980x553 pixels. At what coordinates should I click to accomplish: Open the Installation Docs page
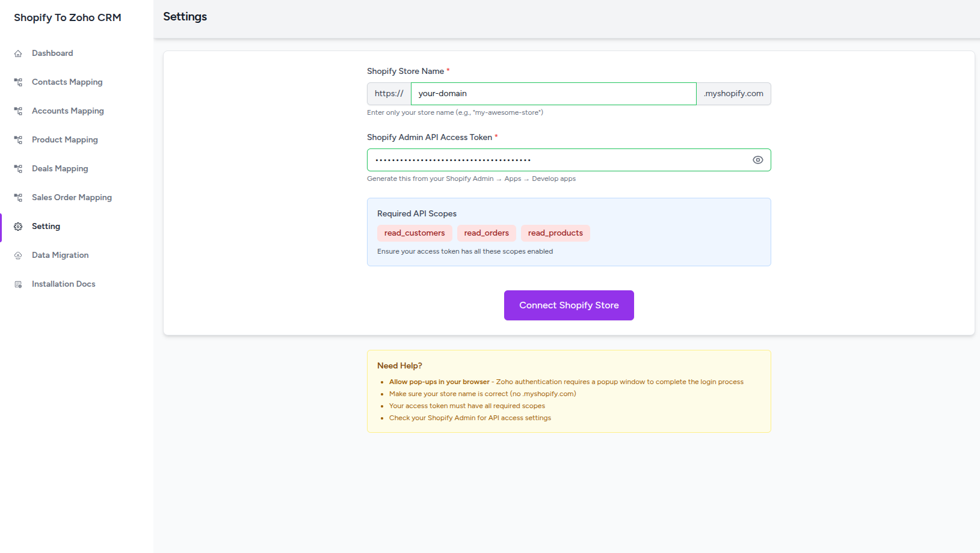pos(63,284)
